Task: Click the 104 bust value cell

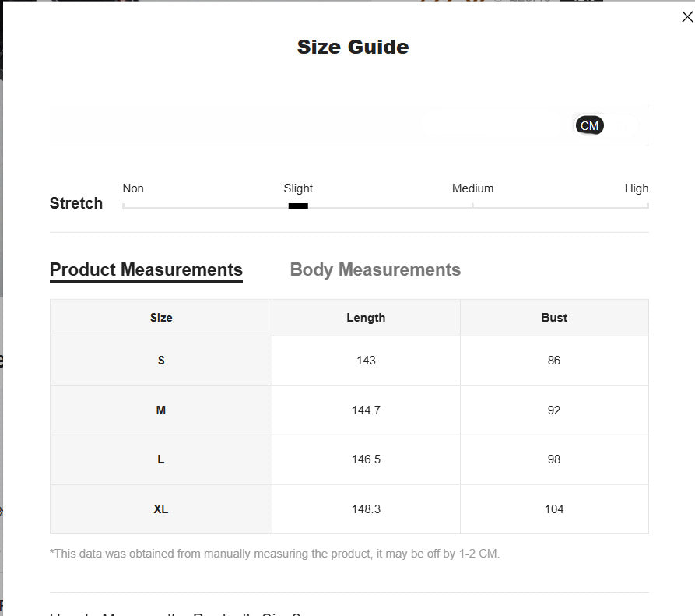Action: point(554,509)
